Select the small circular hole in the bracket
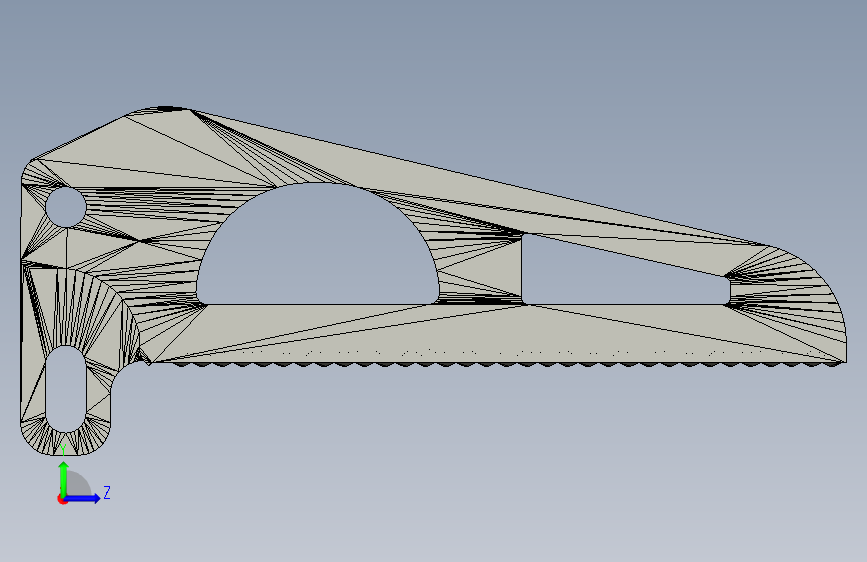Screen dimensions: 867x562 (x=66, y=207)
